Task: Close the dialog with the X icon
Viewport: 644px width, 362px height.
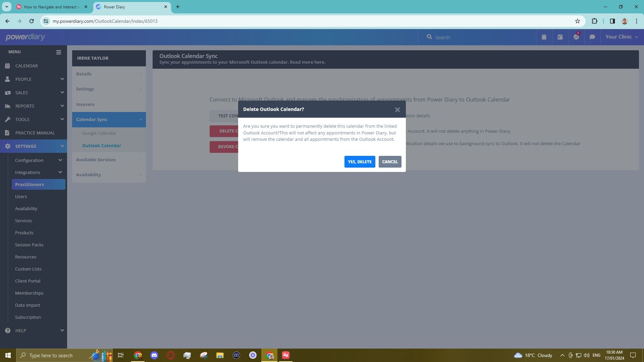Action: pos(397,110)
